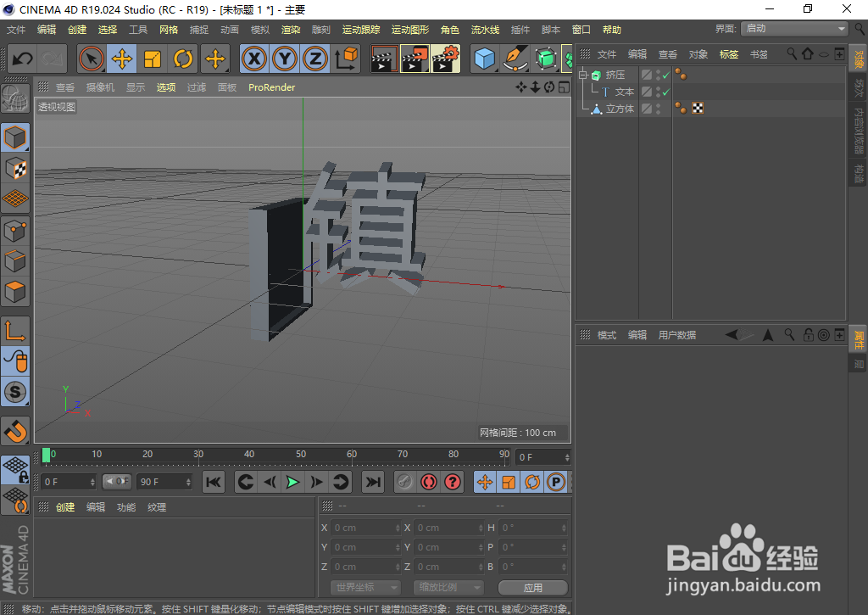Toggle the 挤压 object enable checkmark
This screenshot has width=868, height=615.
(x=666, y=75)
